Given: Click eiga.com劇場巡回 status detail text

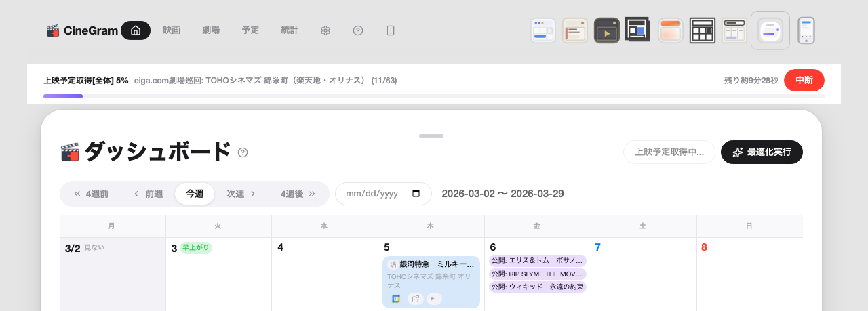Looking at the screenshot, I should pos(265,80).
